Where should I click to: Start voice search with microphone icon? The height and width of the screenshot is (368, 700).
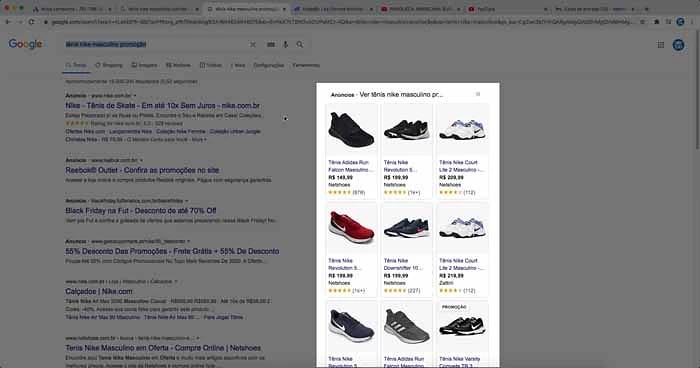[x=285, y=45]
